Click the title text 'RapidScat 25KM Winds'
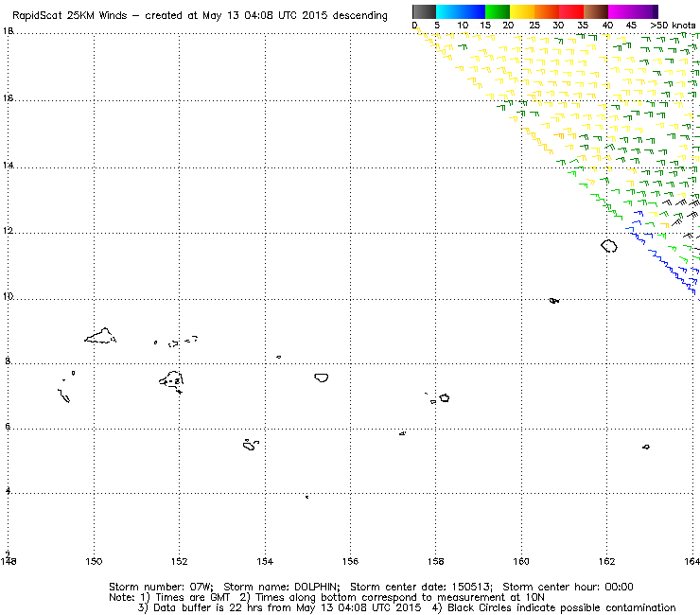700x615 pixels. pyautogui.click(x=70, y=15)
